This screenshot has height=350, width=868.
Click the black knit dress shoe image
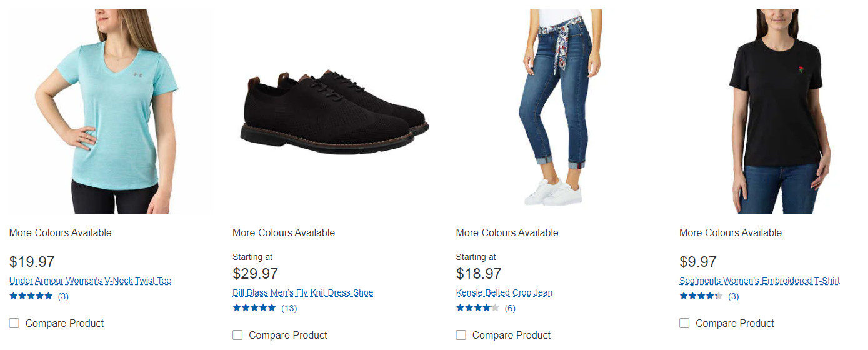(x=334, y=112)
